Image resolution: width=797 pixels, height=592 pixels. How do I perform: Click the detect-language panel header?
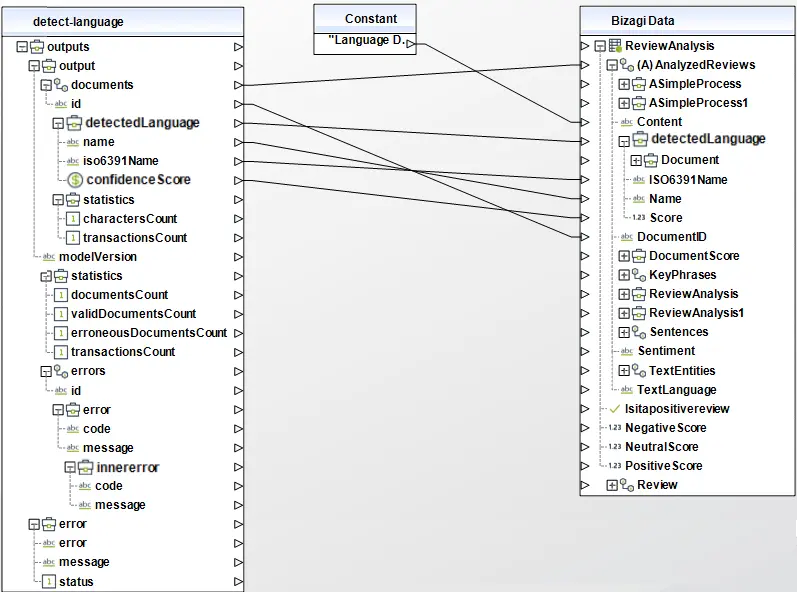coord(122,21)
